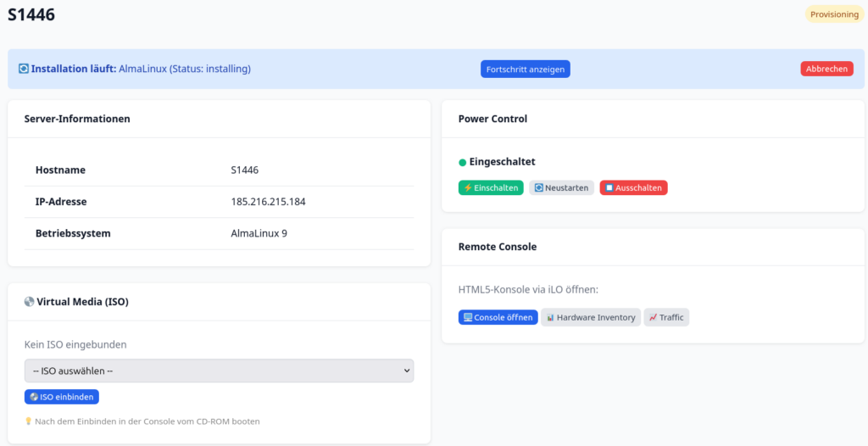Expand the ISO auswählen dropdown
Viewport: 868px width, 446px height.
pyautogui.click(x=219, y=371)
